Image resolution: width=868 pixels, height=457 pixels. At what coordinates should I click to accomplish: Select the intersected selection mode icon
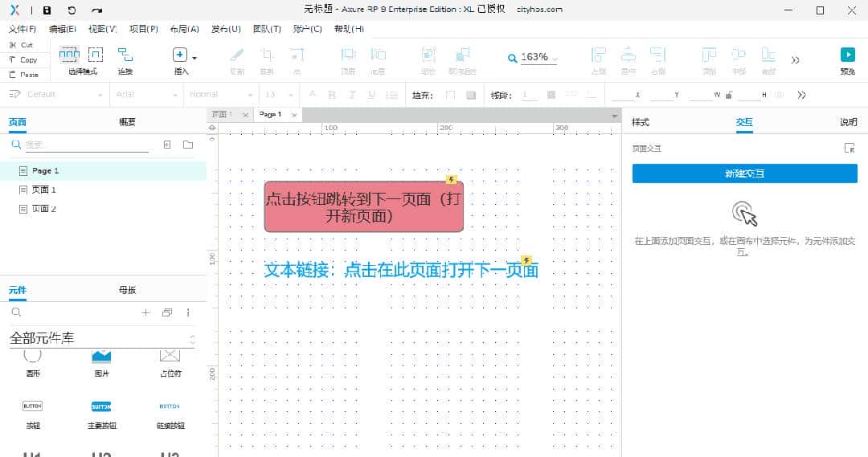point(69,55)
